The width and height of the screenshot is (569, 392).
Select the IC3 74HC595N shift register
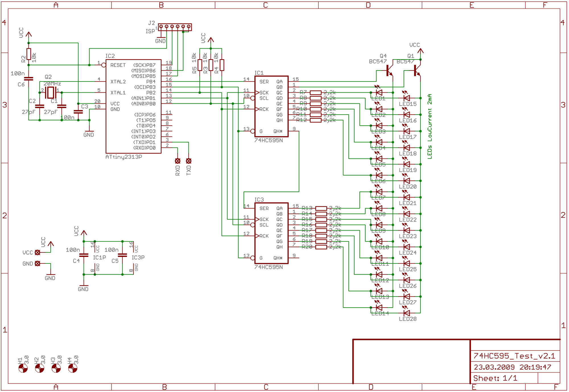(x=271, y=233)
